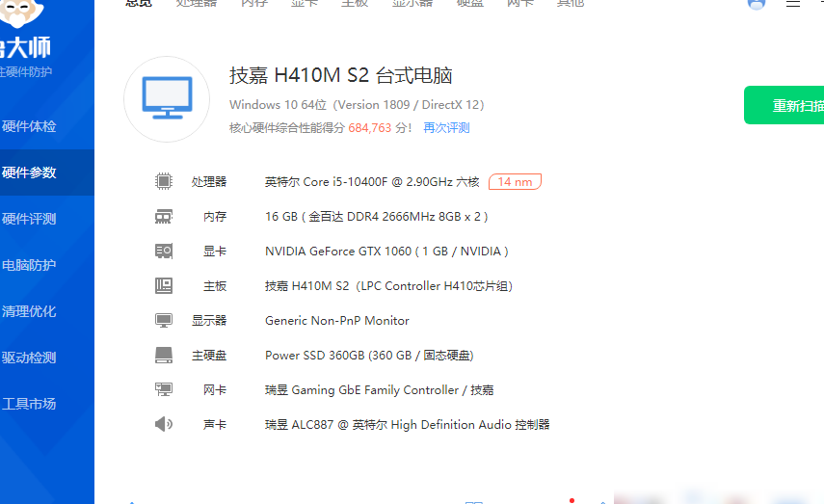Click the 内存 row label
This screenshot has height=504, width=824.
[215, 217]
